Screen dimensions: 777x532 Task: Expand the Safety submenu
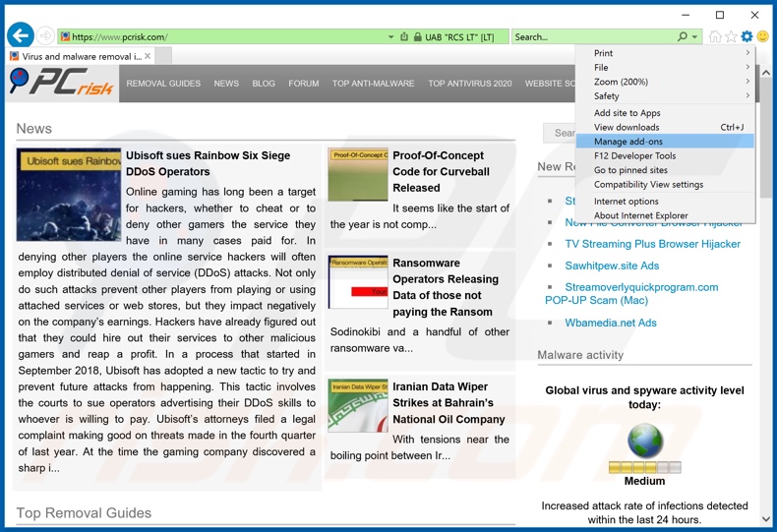click(x=665, y=96)
